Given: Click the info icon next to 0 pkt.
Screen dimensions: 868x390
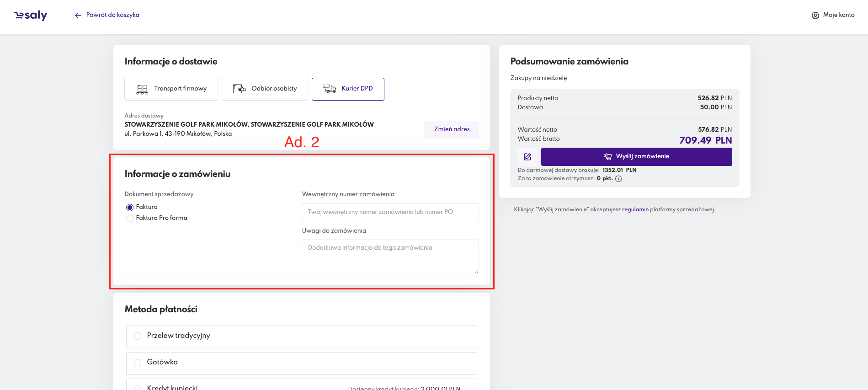Looking at the screenshot, I should point(618,179).
